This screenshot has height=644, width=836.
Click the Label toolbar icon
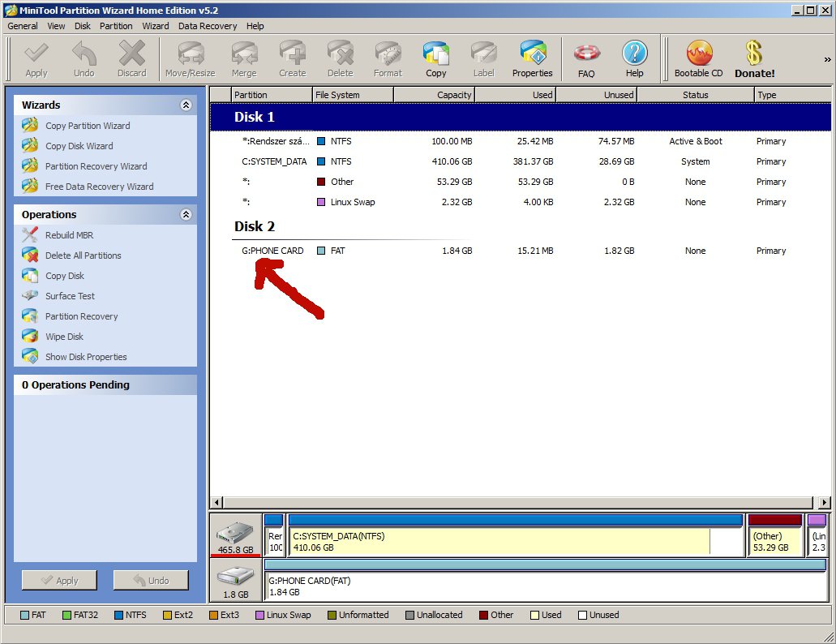(x=483, y=58)
